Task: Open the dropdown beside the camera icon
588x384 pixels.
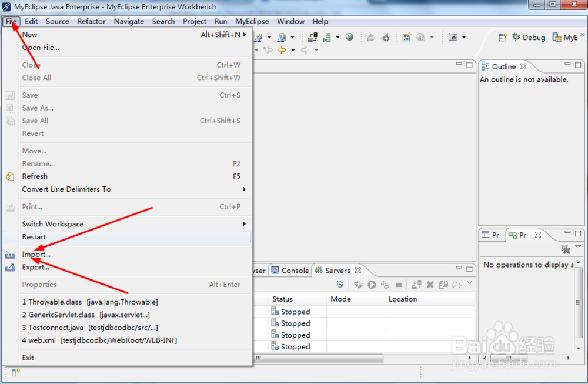Action: 464,37
